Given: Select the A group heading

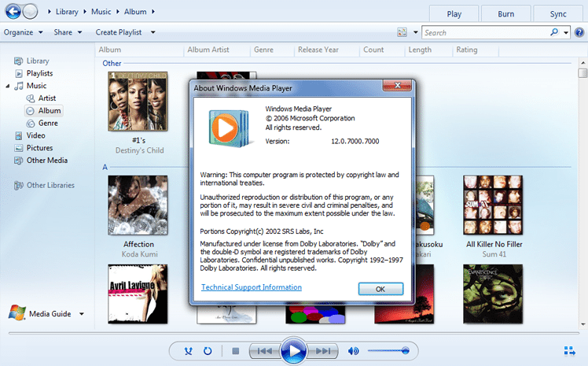Looking at the screenshot, I should coord(105,167).
